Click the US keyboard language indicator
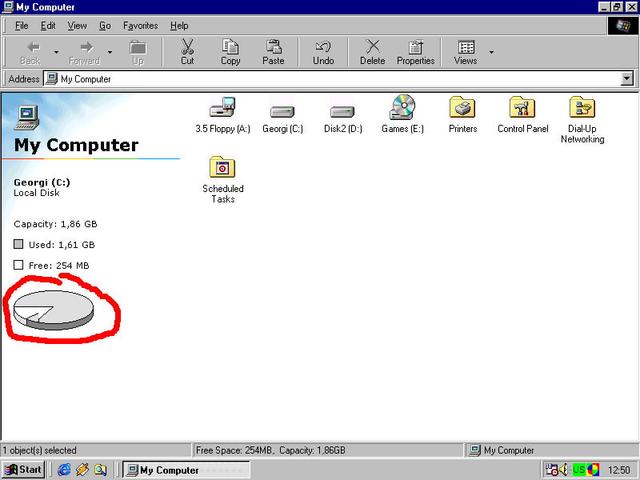 [579, 470]
